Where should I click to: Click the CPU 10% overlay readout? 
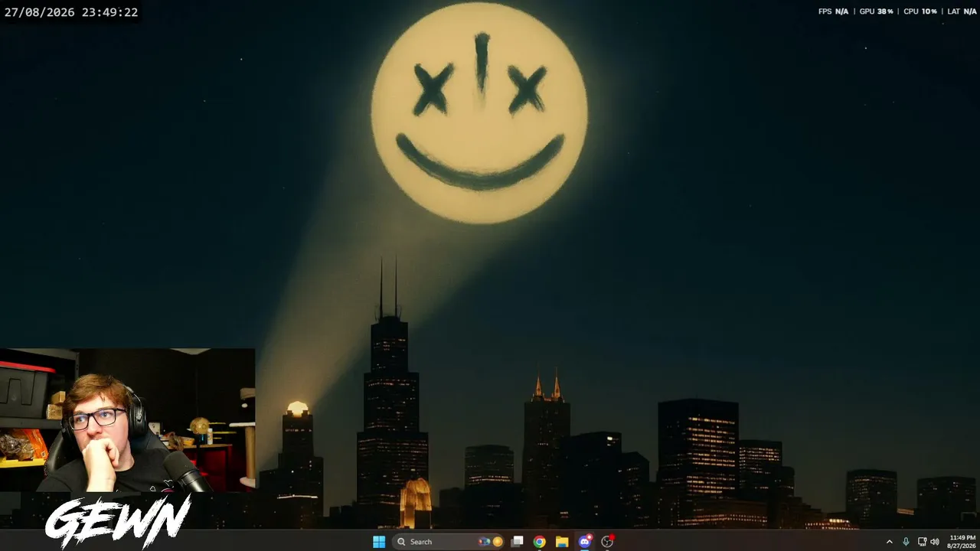click(x=920, y=11)
